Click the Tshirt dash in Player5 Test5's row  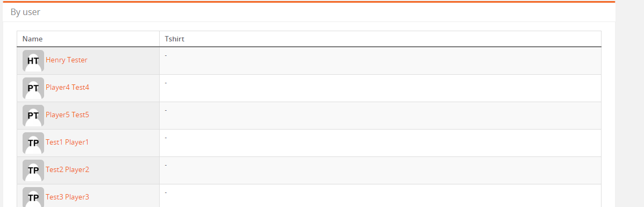[166, 110]
